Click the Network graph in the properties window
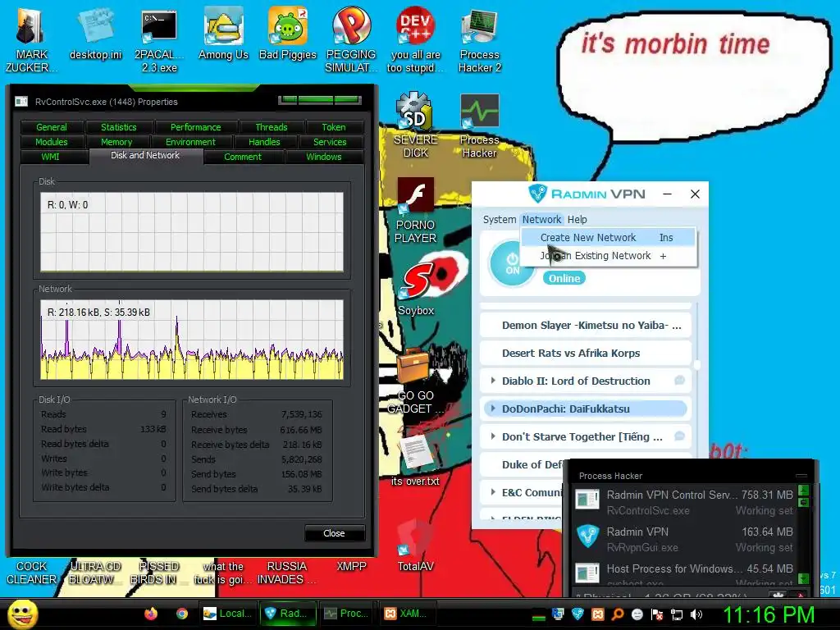 (192, 339)
